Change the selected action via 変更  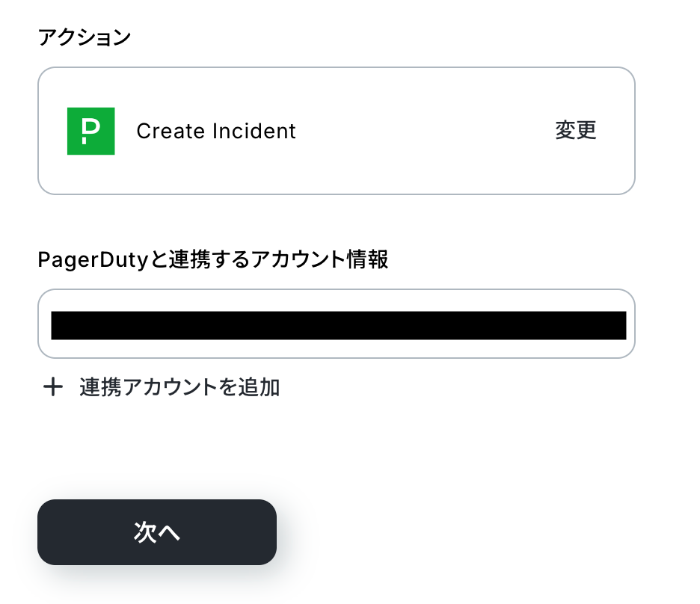(575, 131)
